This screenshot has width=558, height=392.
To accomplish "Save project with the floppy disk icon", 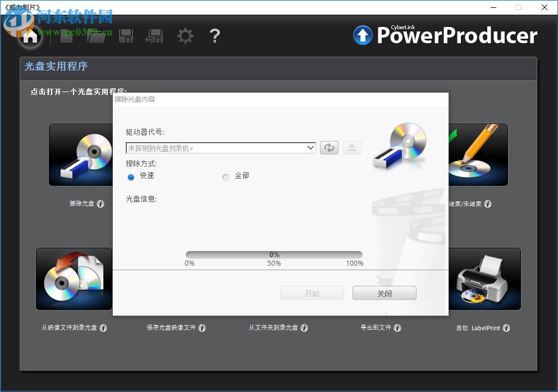I will click(126, 36).
